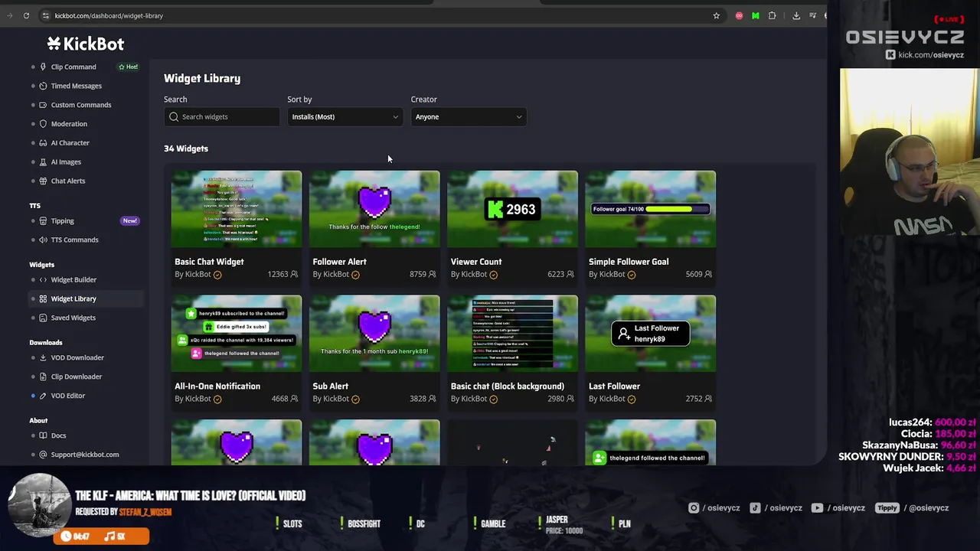Open the Chat Alerts gift icon

[43, 181]
